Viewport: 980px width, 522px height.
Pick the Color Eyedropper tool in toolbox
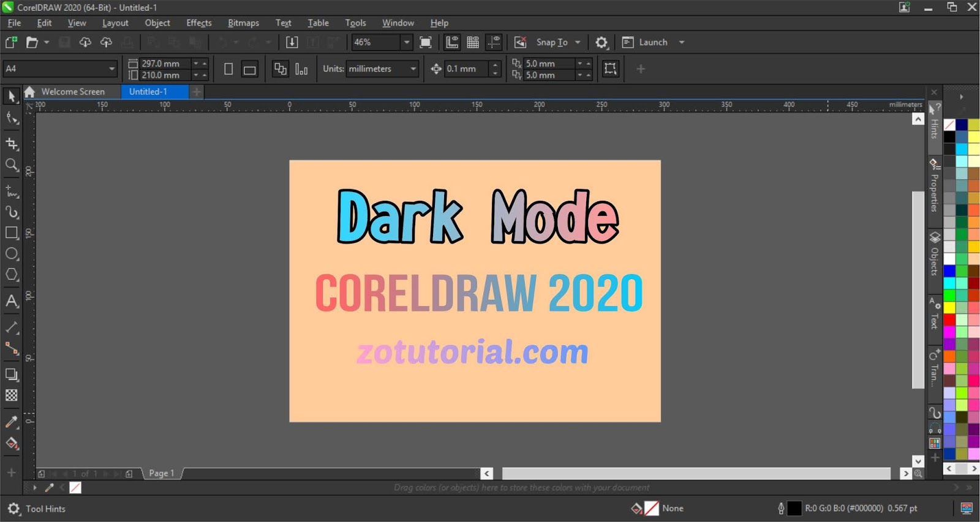pos(12,422)
